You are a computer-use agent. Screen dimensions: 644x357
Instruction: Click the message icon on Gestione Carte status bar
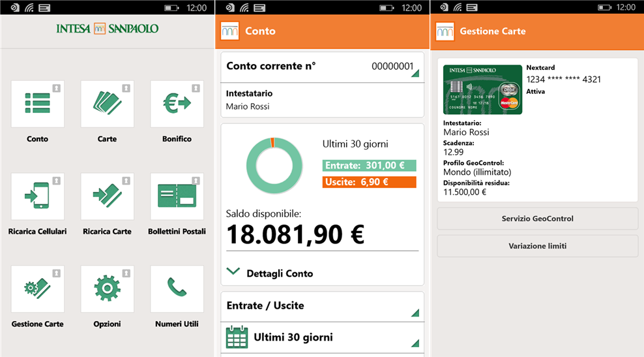473,7
